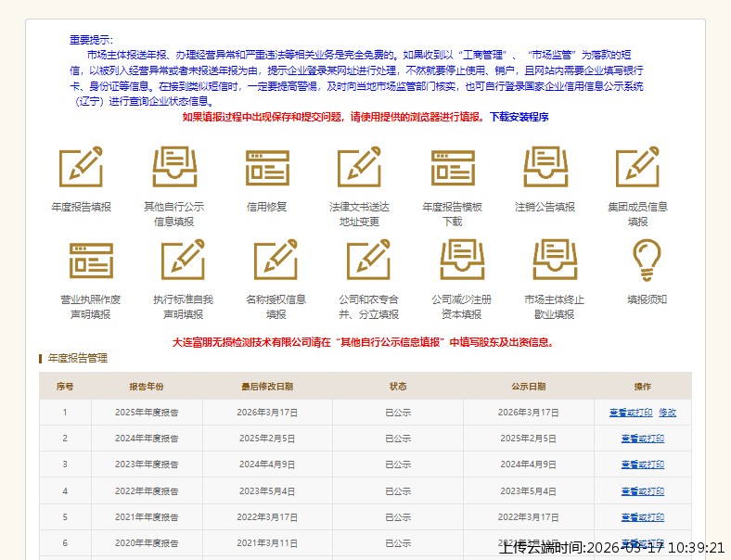Open the 集团成员信息填报 icon
731x560 pixels.
point(638,168)
